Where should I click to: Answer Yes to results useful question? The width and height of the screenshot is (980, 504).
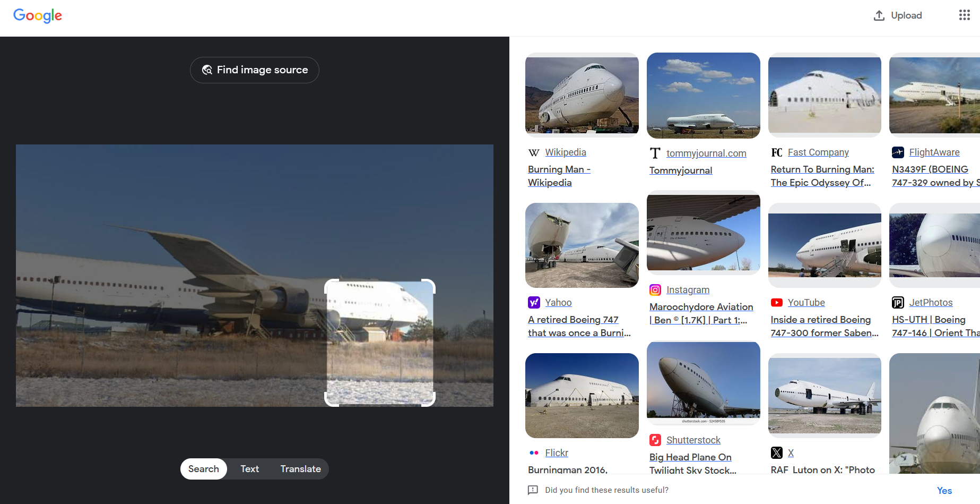pos(944,491)
